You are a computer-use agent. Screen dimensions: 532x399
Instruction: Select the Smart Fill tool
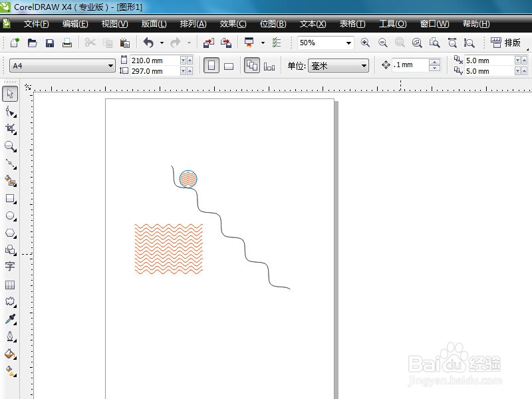click(x=10, y=181)
